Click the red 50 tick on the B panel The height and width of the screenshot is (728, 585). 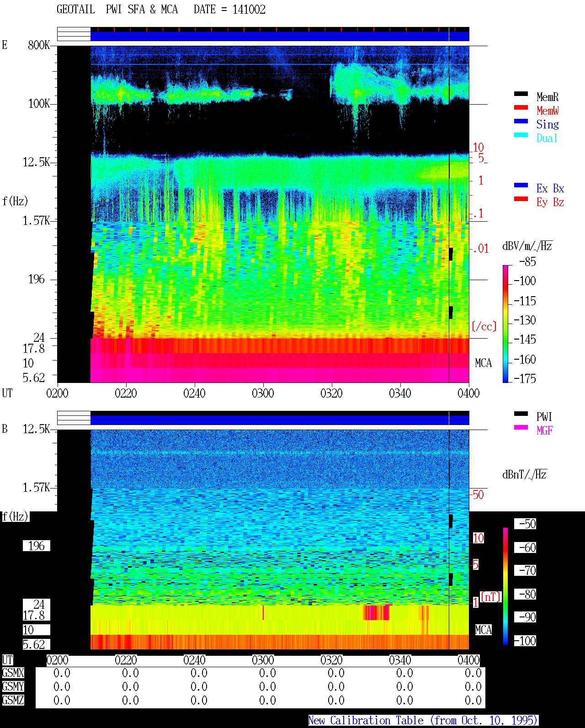pos(478,494)
